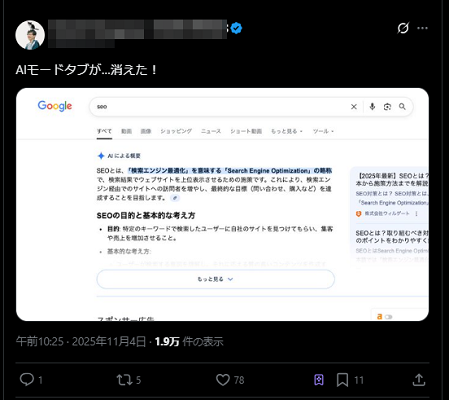Click the bookmark count 11
The width and height of the screenshot is (449, 400).
click(x=359, y=380)
